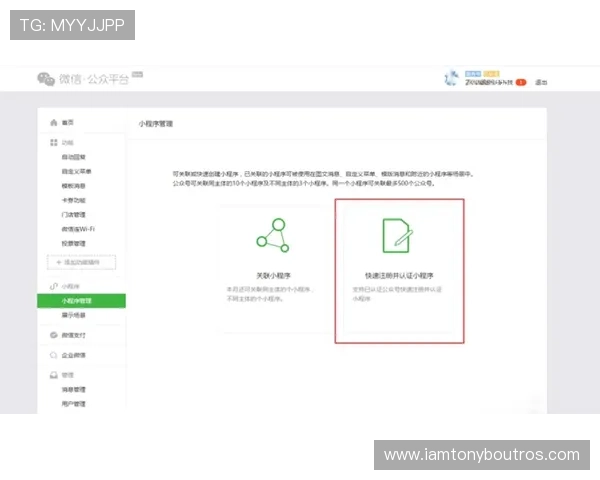The width and height of the screenshot is (600, 480).
Task: Open 模板消息 in the sidebar
Action: [x=73, y=186]
